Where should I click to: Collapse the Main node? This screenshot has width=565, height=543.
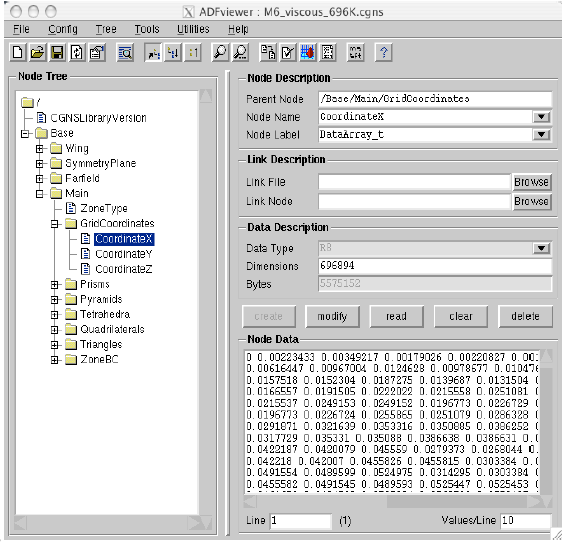point(40,194)
